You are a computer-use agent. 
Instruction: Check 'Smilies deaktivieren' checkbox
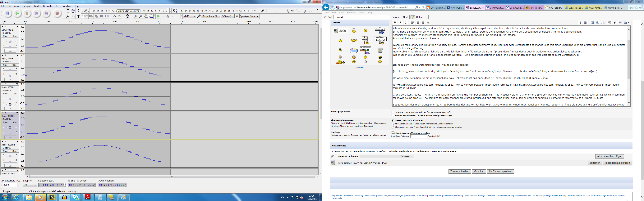393,116
